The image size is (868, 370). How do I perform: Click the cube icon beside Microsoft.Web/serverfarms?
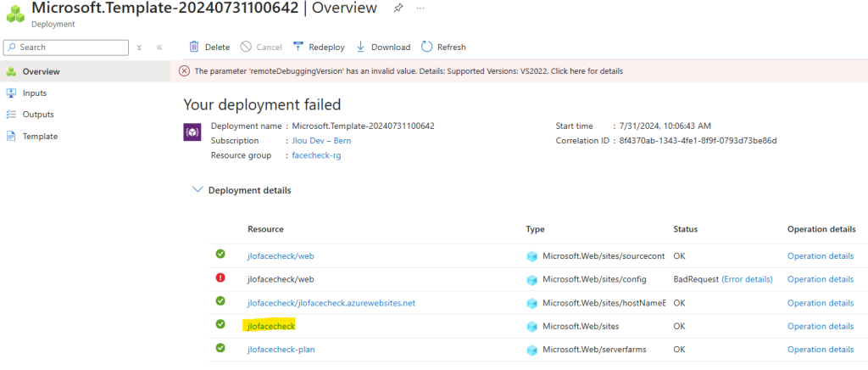(532, 350)
